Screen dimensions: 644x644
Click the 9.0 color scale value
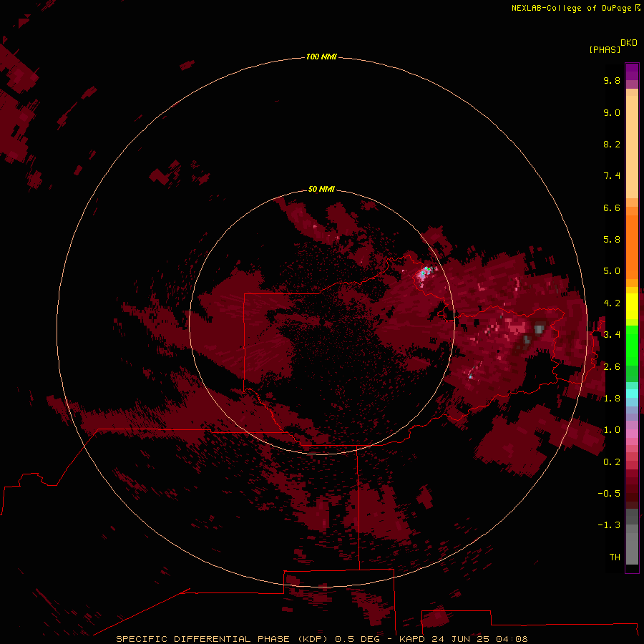pyautogui.click(x=612, y=112)
